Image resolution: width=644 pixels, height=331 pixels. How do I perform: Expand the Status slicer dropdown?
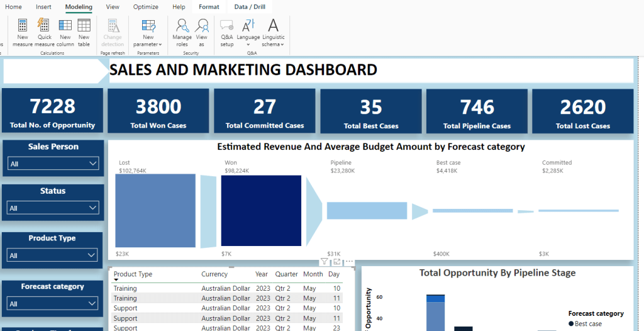(93, 208)
